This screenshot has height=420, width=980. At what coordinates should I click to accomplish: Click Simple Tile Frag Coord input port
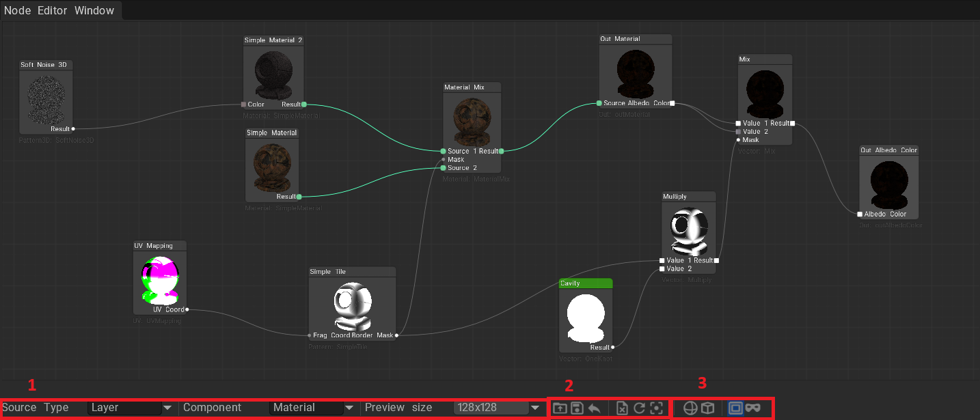309,335
